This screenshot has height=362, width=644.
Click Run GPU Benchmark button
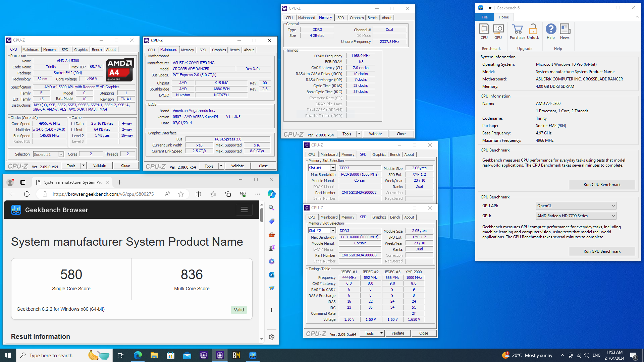pos(602,251)
